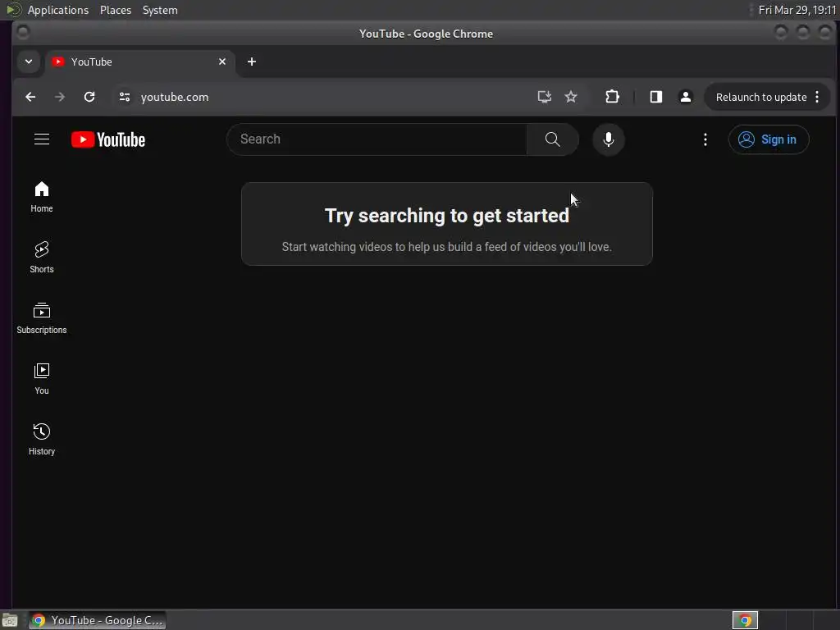Click the date and time clock

(x=797, y=10)
